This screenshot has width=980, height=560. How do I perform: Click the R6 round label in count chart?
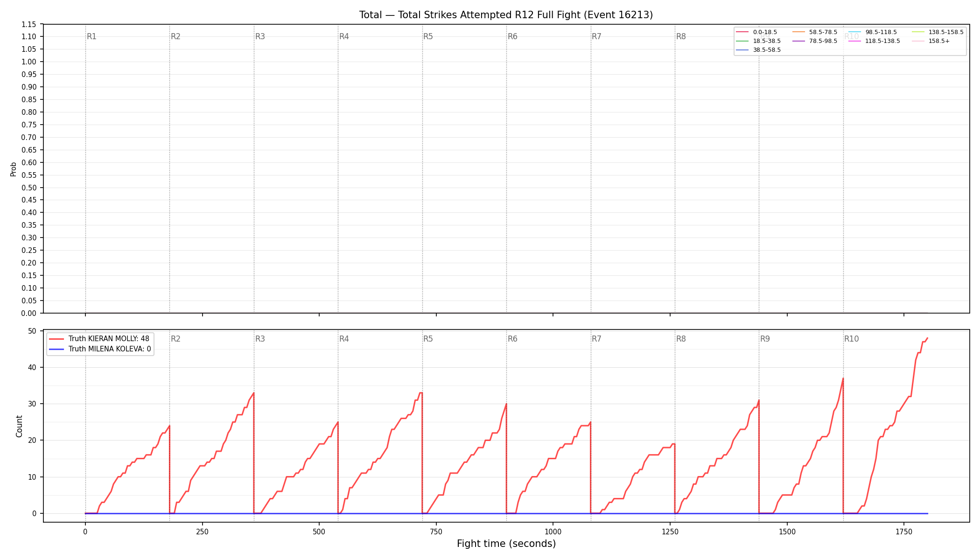click(512, 339)
